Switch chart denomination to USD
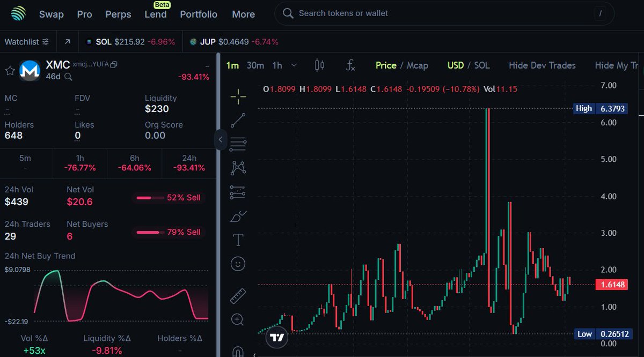Screen dimensions: 644x357 click(456, 65)
